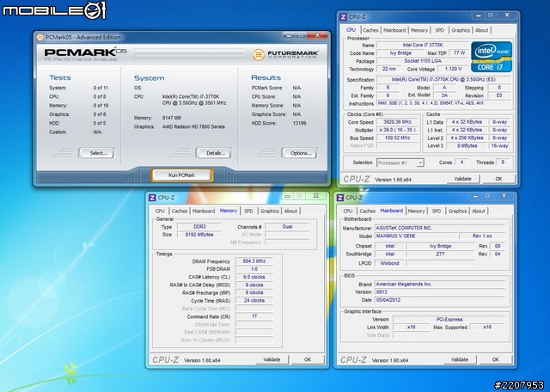The width and height of the screenshot is (550, 392).
Task: Click the Bus Speed 100.52 MHz value
Action: click(x=397, y=138)
